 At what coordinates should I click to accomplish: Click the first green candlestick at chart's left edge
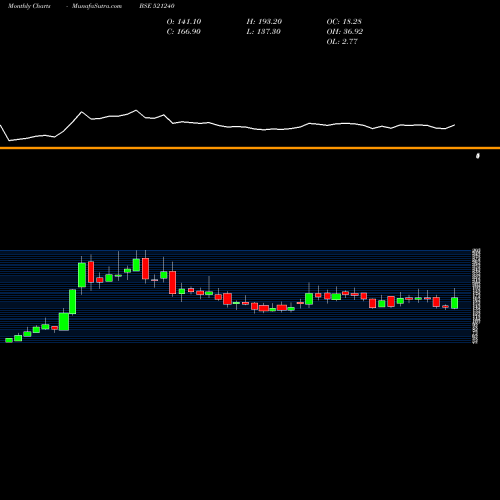pyautogui.click(x=9, y=340)
